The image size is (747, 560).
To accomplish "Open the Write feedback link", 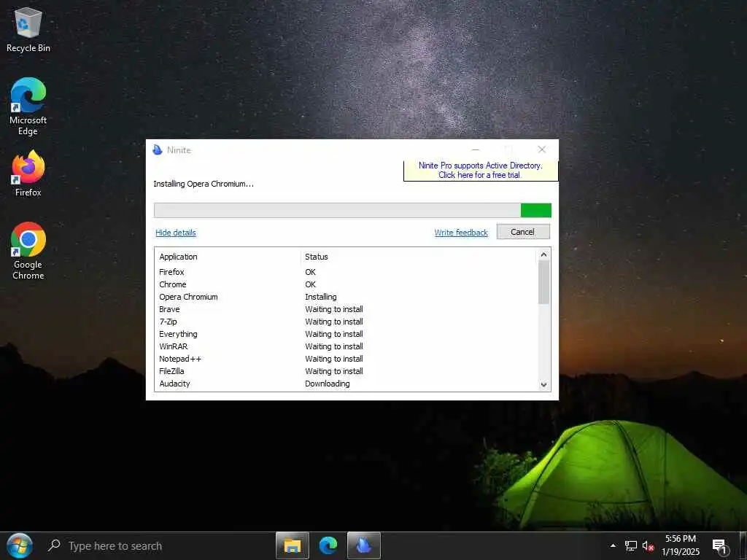I will [x=461, y=233].
